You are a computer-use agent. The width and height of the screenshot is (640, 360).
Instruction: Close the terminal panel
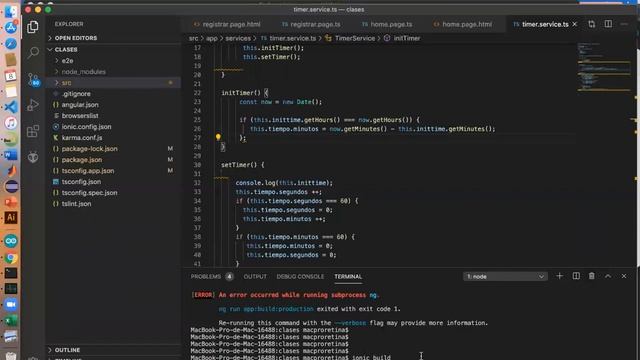[x=624, y=276]
